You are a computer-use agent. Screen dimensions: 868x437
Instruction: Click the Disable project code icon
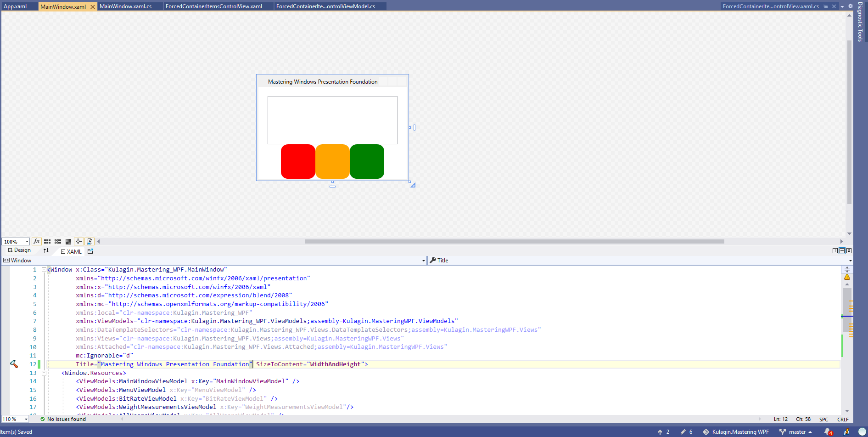(x=90, y=241)
